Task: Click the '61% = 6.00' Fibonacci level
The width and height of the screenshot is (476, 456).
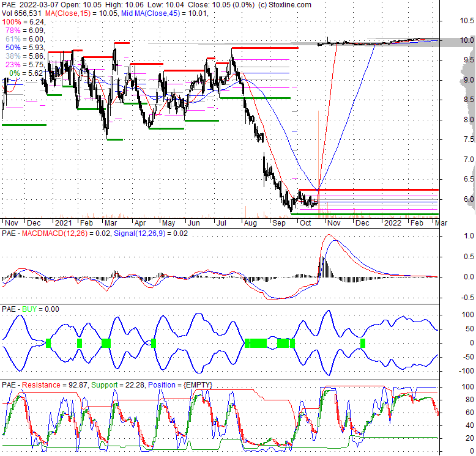Action: (x=25, y=39)
